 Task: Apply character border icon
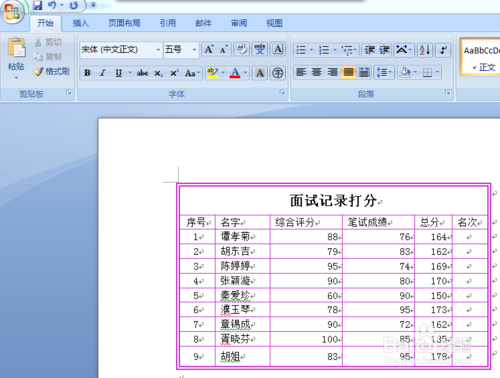point(278,50)
